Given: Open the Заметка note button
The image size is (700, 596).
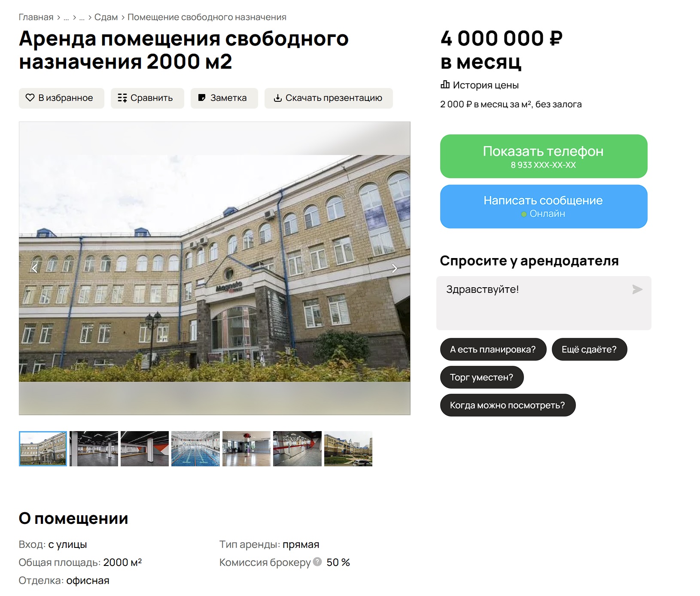Looking at the screenshot, I should [224, 98].
